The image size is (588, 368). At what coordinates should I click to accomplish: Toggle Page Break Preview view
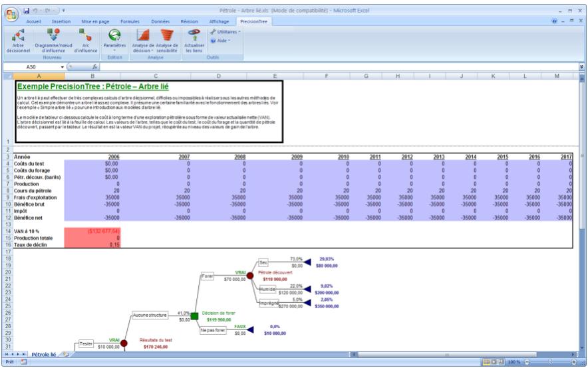pyautogui.click(x=502, y=362)
